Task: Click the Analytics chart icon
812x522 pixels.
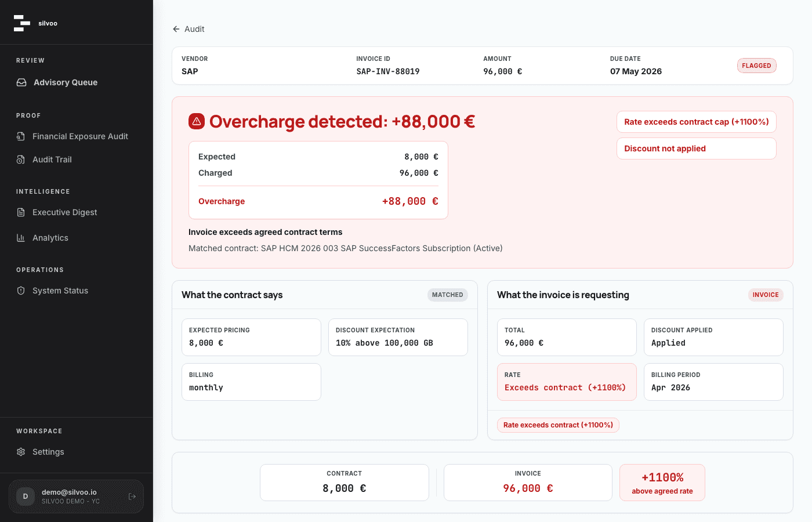Action: pos(21,238)
